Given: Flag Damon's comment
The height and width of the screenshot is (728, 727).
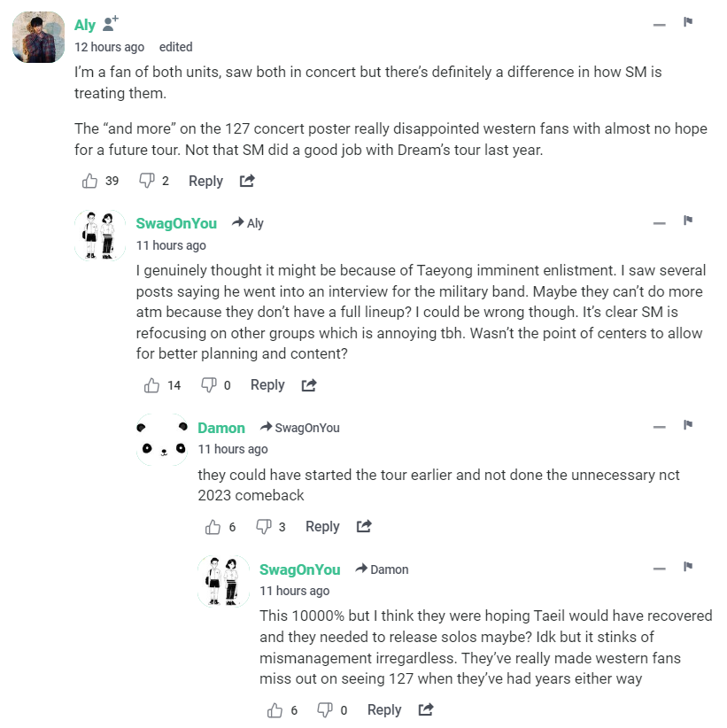Looking at the screenshot, I should point(687,425).
